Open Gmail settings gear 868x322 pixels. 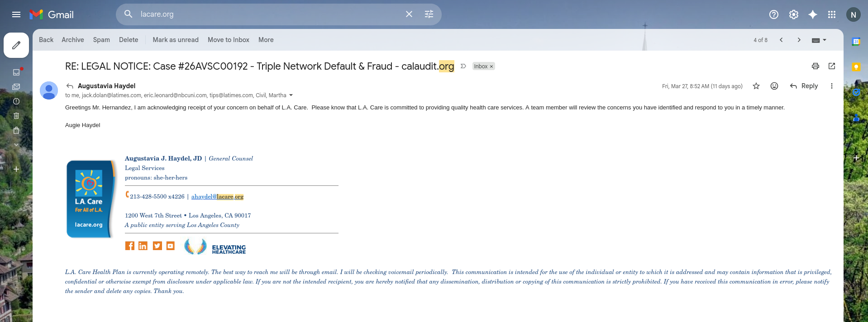794,14
